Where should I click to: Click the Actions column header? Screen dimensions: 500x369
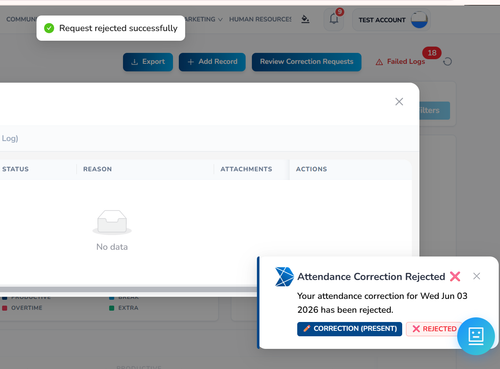(x=311, y=169)
